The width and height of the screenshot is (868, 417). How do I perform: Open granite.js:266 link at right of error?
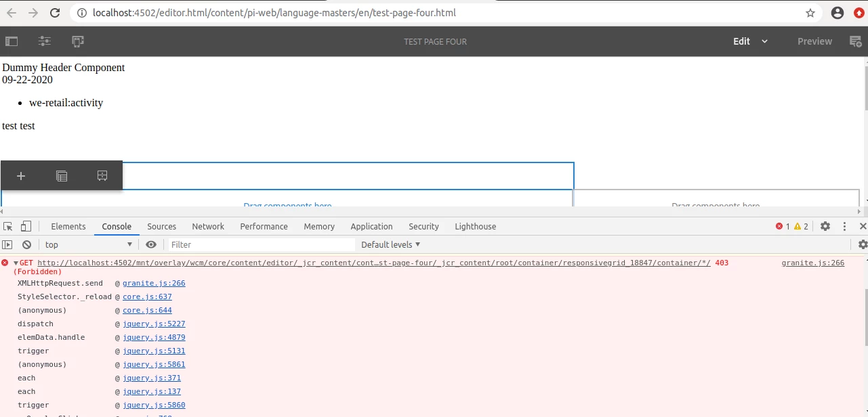point(813,263)
